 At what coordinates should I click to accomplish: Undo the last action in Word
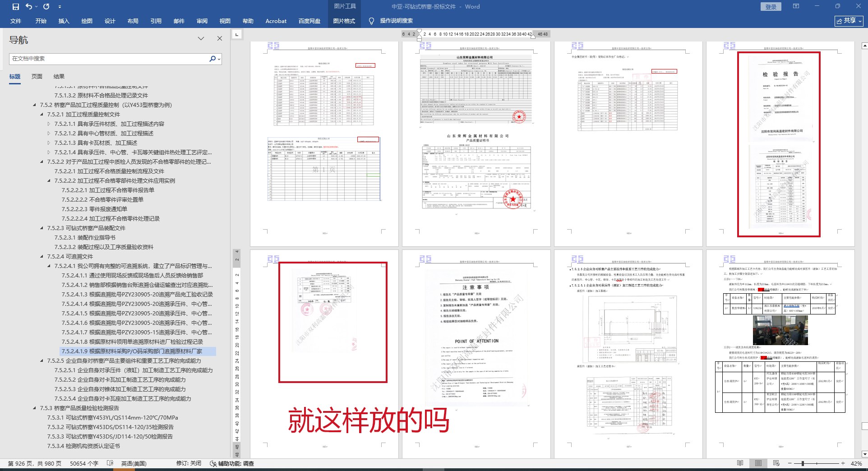29,7
